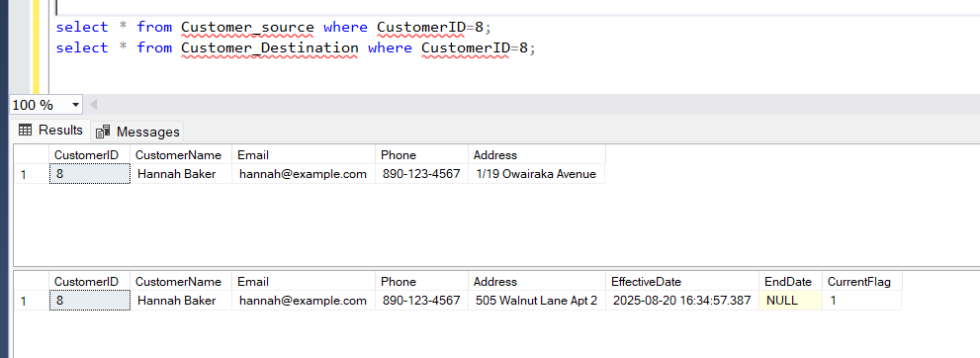The image size is (980, 358).
Task: Click the 2025-08-20 16:34:57.387 date cell
Action: 682,301
